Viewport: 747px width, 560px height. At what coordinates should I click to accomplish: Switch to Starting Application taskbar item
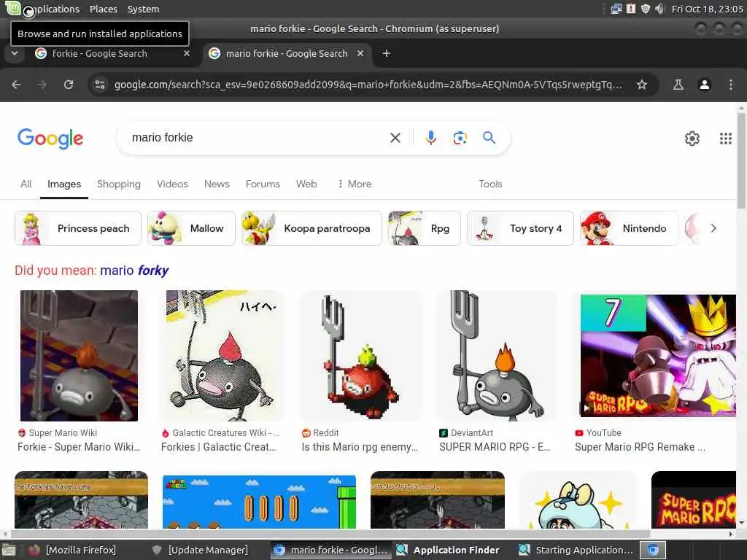click(x=576, y=550)
